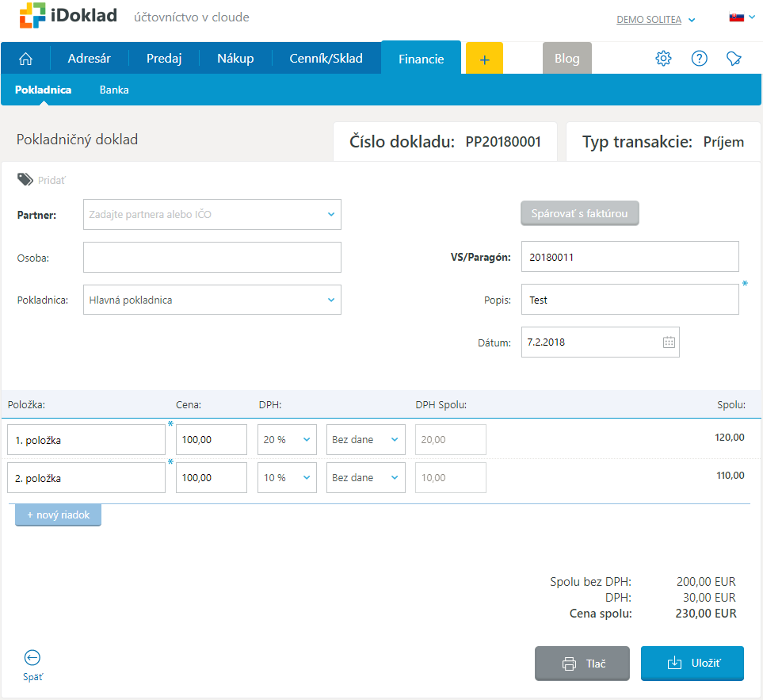Click the Osoba text input field
Screen dimensions: 763x700
point(212,258)
